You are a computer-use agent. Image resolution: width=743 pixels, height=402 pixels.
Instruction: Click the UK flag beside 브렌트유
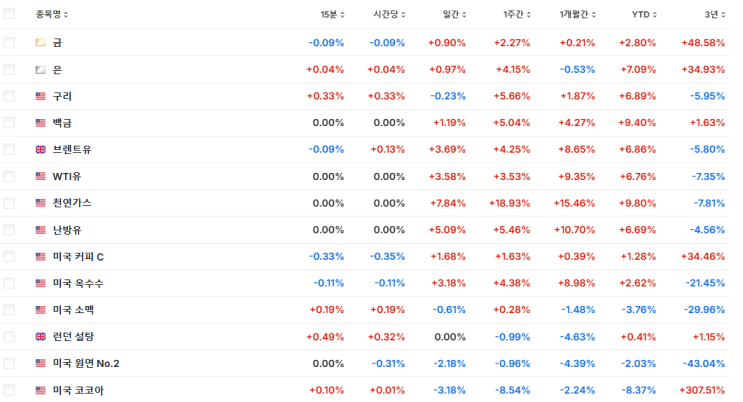(40, 150)
